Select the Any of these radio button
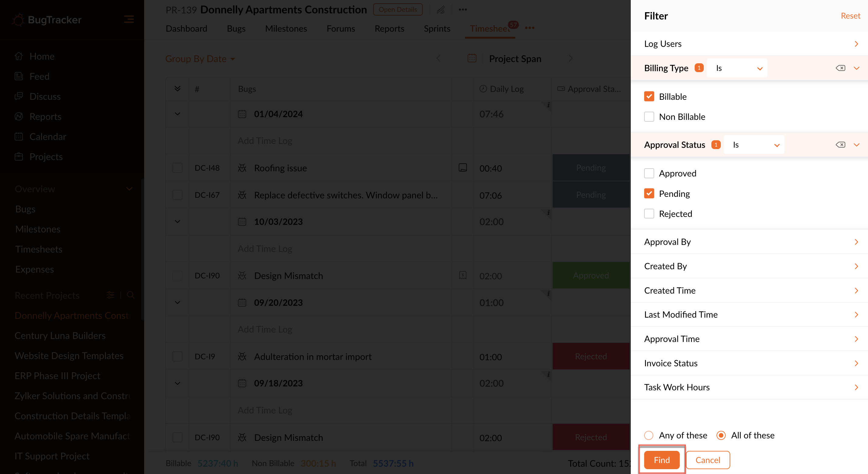This screenshot has height=474, width=868. [x=649, y=435]
